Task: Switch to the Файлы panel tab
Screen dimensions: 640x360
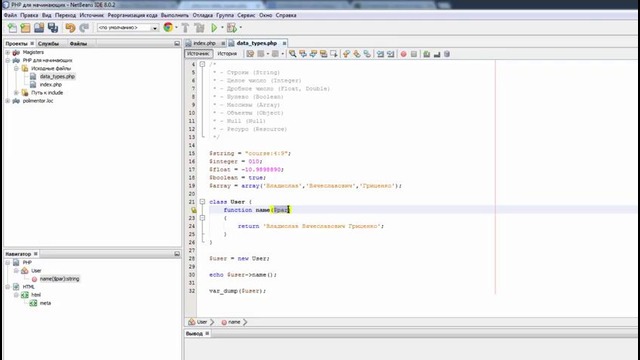Action: click(78, 43)
